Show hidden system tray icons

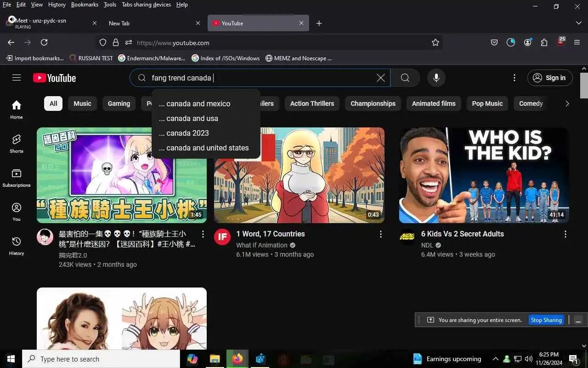pyautogui.click(x=496, y=359)
